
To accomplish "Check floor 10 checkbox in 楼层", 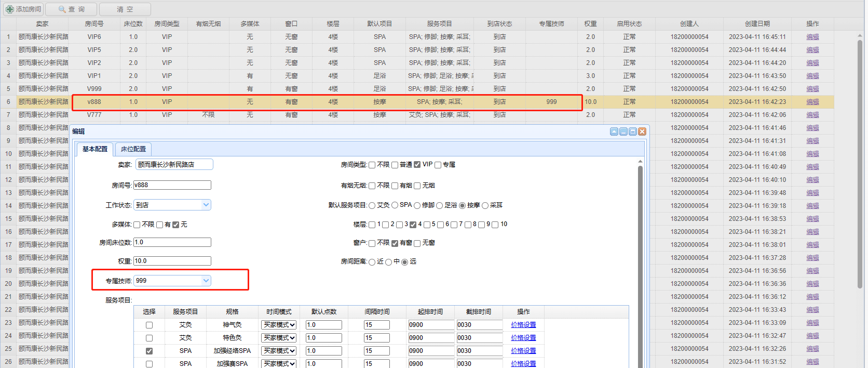I will 495,225.
